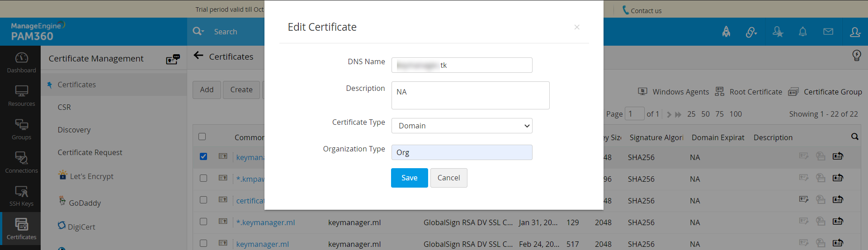Open the Certificate Type dropdown
This screenshot has height=250, width=868.
pos(462,126)
